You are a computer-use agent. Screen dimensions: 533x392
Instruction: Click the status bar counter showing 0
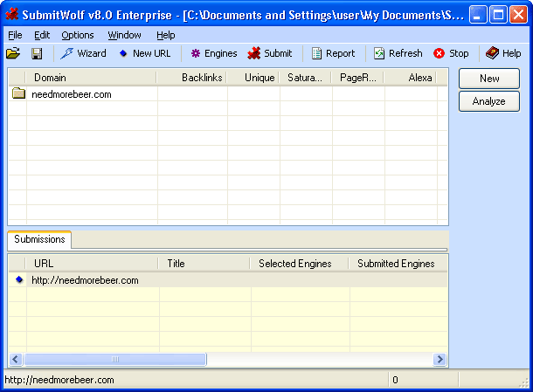(x=395, y=380)
